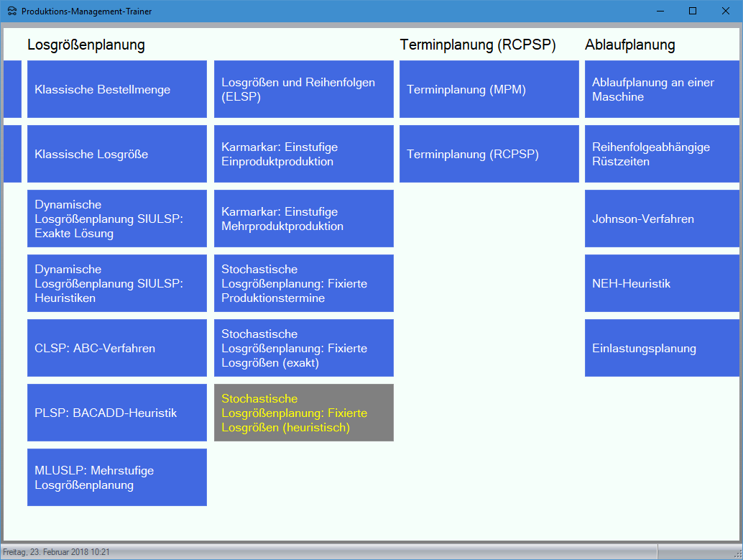Select Stochastische Losgrößenplanung Fixierte Produktionstermine
Viewport: 743px width, 560px height.
click(x=304, y=283)
